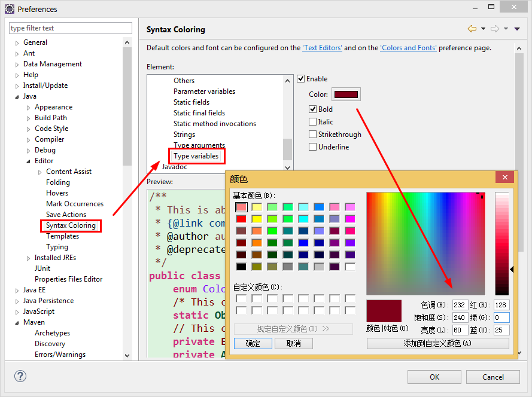
Task: Click the 蓝 blue value field
Action: coord(501,330)
